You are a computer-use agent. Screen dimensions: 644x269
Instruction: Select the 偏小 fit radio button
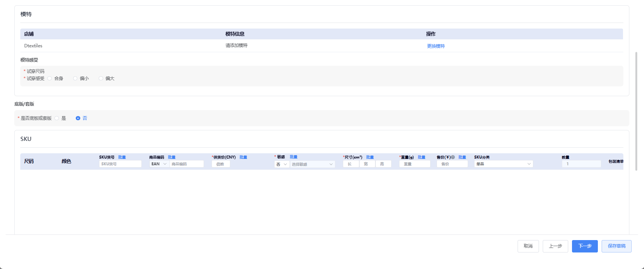pyautogui.click(x=75, y=79)
